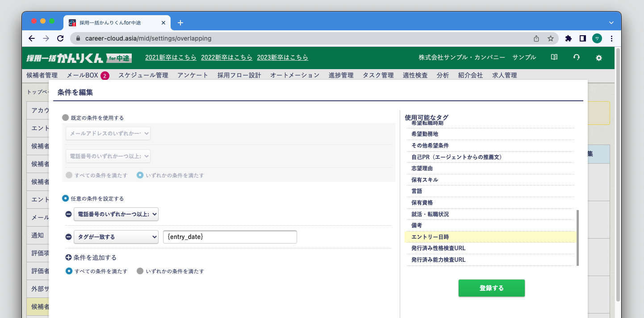Select the 自己PR（エージェントからの推薦文） tag
644x318 pixels.
coord(490,157)
